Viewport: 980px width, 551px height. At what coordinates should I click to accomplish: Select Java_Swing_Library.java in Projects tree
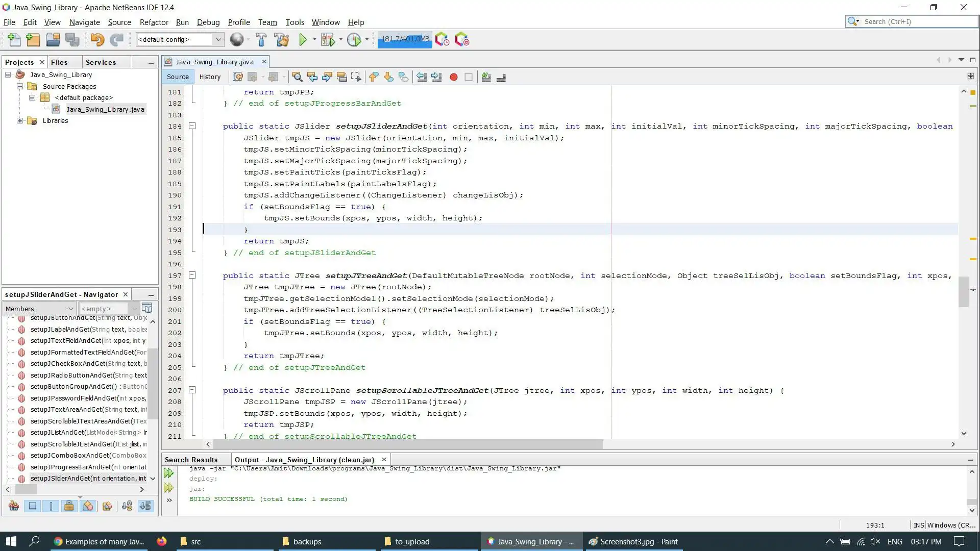(105, 109)
